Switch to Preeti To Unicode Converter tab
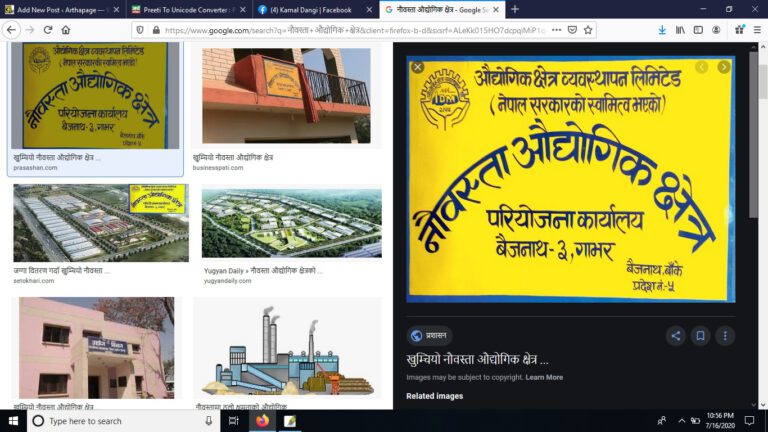The height and width of the screenshot is (432, 768). click(189, 9)
